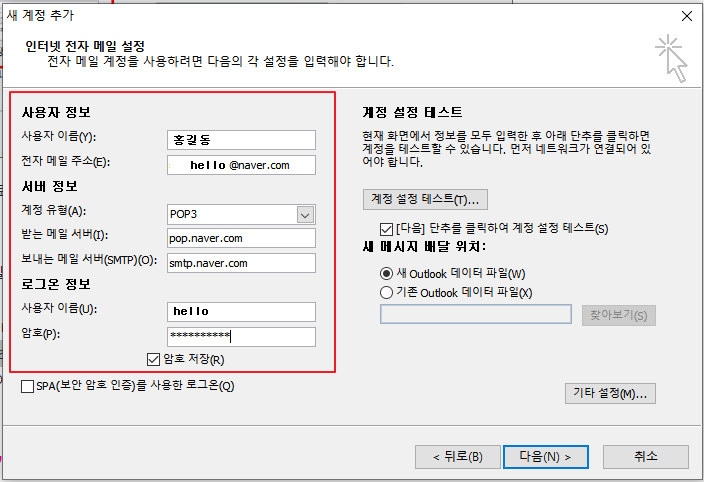Open 기타 설정(M)... button
Screen dimensions: 704x482
click(610, 394)
